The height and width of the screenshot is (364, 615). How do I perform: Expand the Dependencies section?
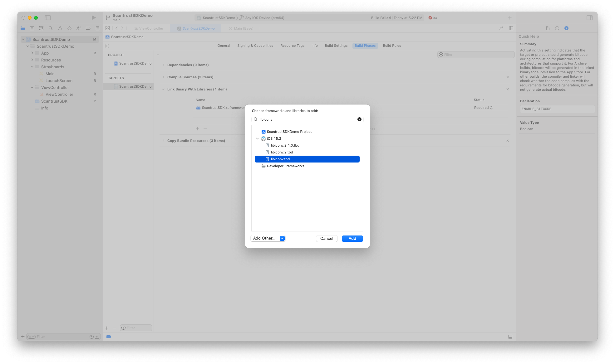point(163,65)
